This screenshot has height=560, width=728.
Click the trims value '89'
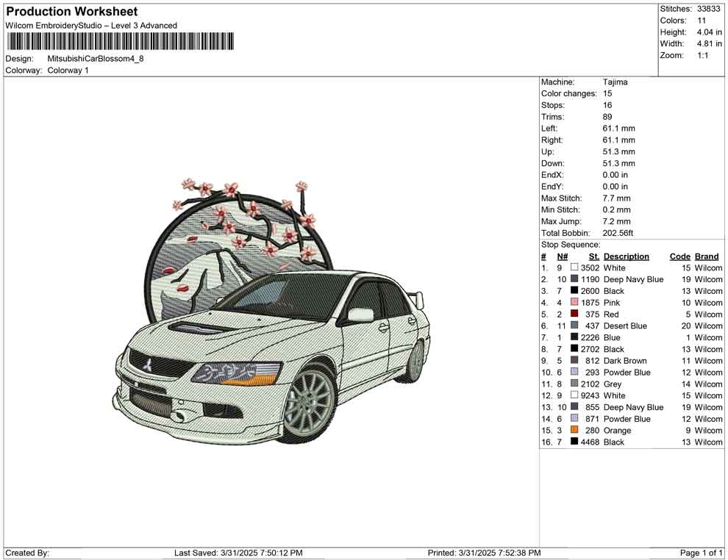tap(607, 117)
